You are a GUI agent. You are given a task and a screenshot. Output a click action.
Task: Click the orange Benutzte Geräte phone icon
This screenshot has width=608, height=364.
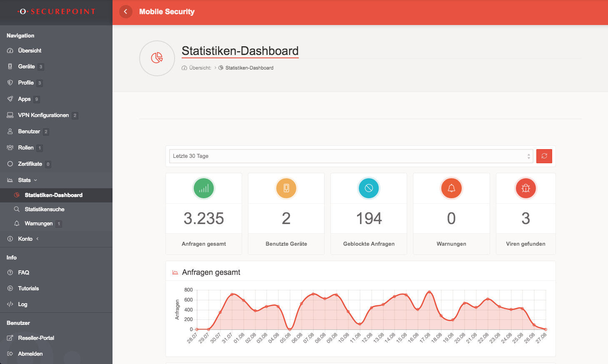286,188
